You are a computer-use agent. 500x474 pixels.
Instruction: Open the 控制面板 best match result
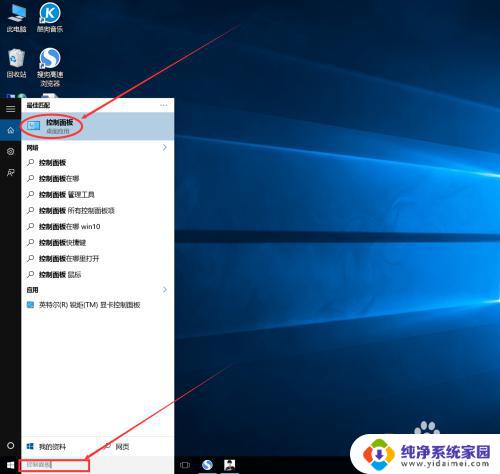pyautogui.click(x=98, y=126)
